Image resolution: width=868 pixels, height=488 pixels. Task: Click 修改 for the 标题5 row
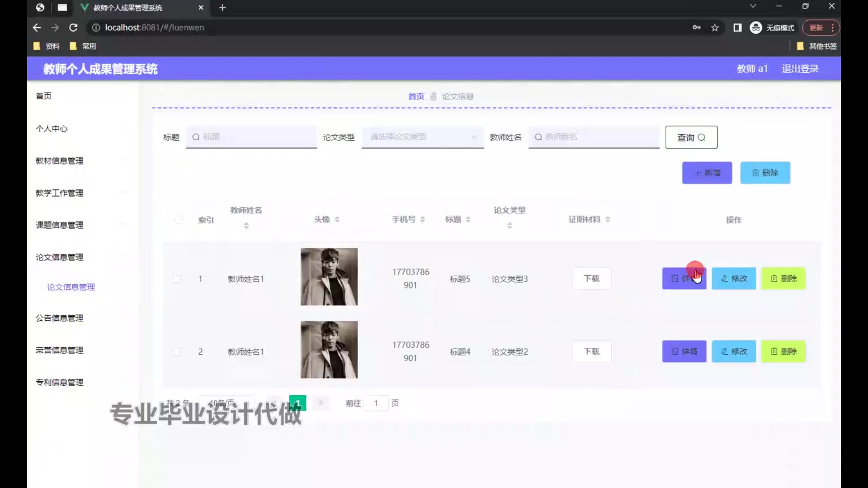(734, 278)
